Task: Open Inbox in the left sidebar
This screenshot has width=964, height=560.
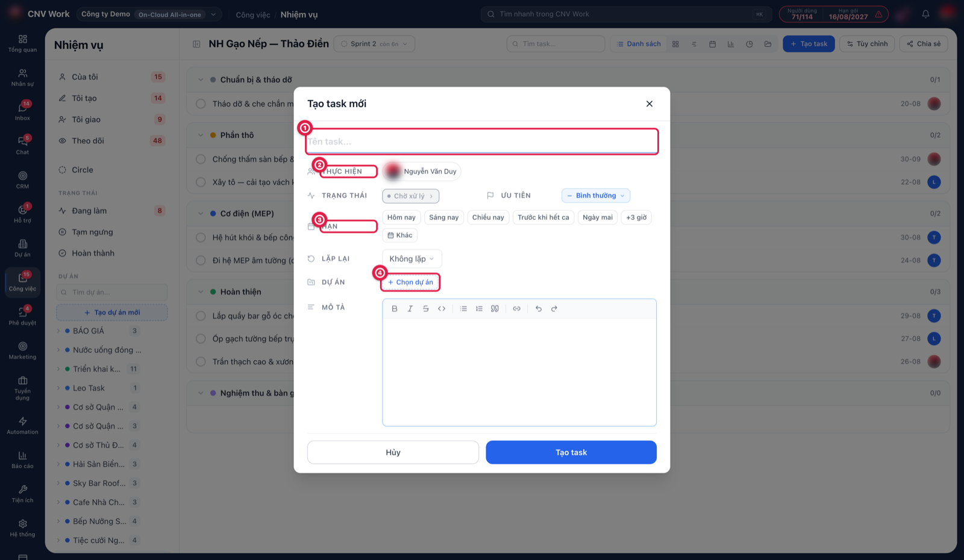Action: [23, 111]
